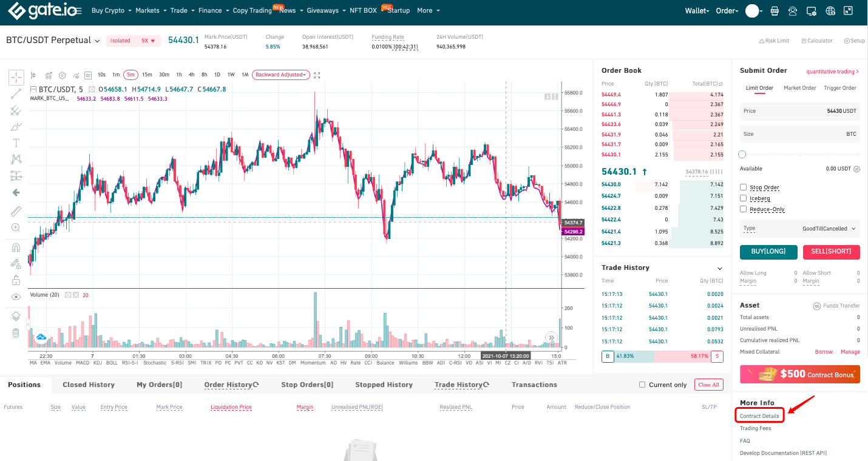Open the Backward Adjusted dropdown
The height and width of the screenshot is (461, 868).
click(280, 75)
